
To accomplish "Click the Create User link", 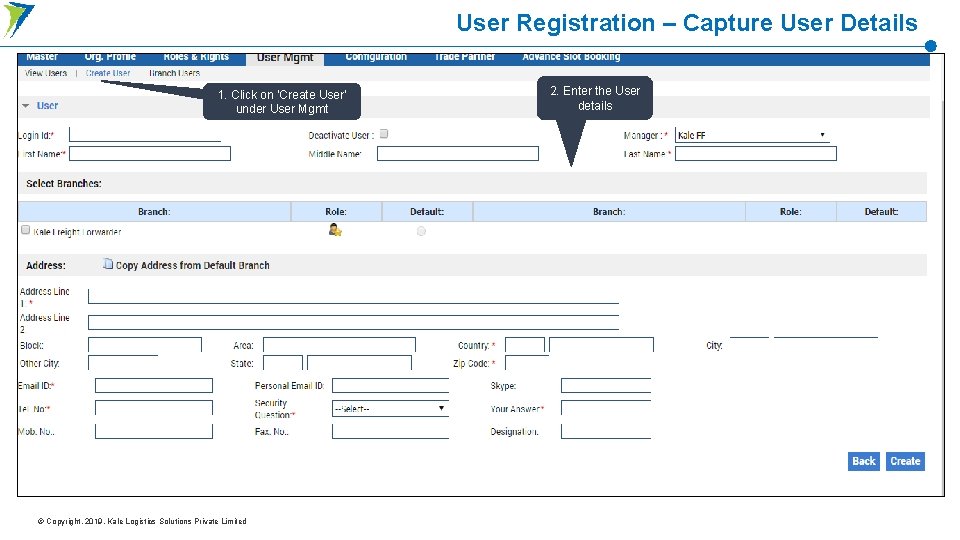I will (x=108, y=73).
